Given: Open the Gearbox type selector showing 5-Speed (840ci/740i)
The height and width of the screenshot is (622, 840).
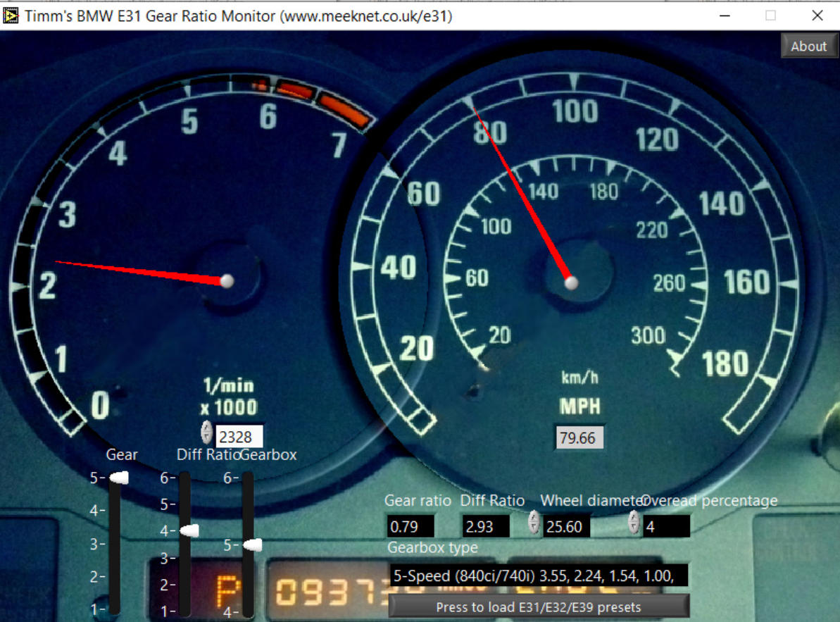Looking at the screenshot, I should pos(539,576).
